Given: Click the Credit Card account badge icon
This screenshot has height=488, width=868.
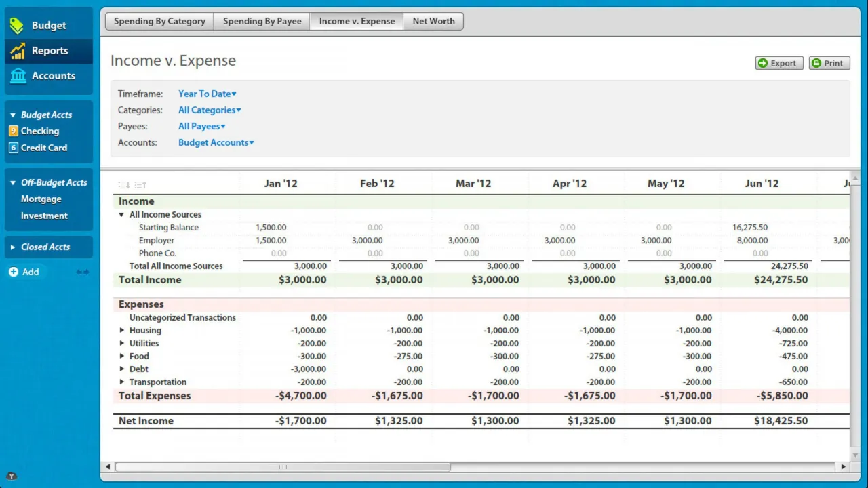Looking at the screenshot, I should point(14,148).
